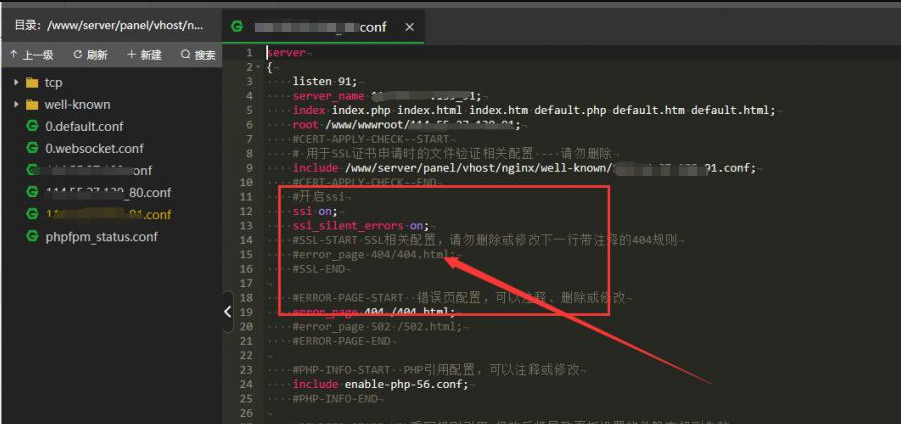Place cursor on 'listen 91;' line

pos(325,82)
